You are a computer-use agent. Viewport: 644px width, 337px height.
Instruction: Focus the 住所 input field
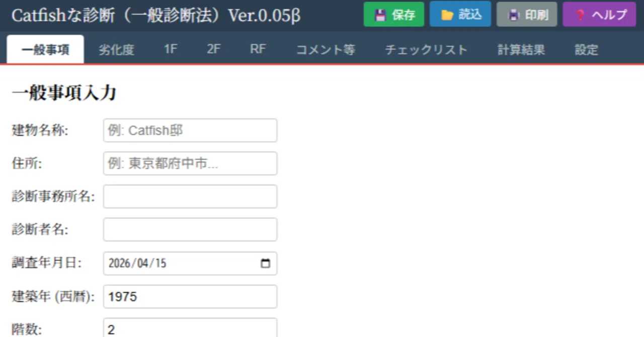pos(190,164)
